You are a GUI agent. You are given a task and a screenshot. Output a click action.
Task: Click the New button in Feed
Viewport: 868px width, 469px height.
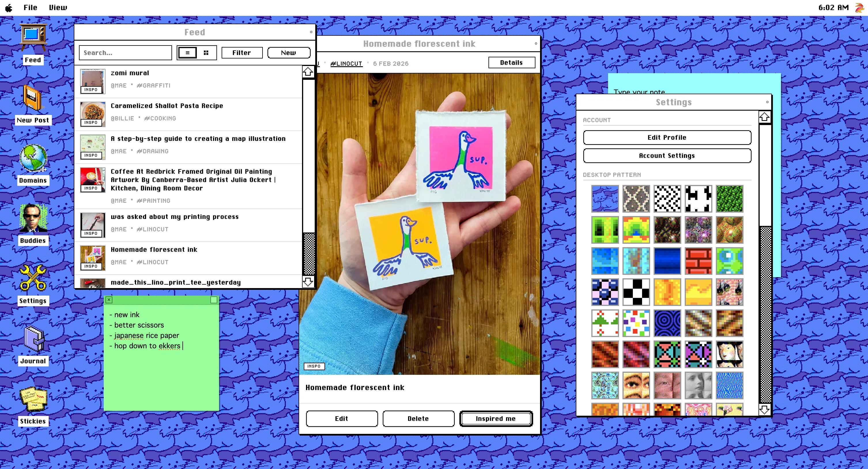(289, 52)
